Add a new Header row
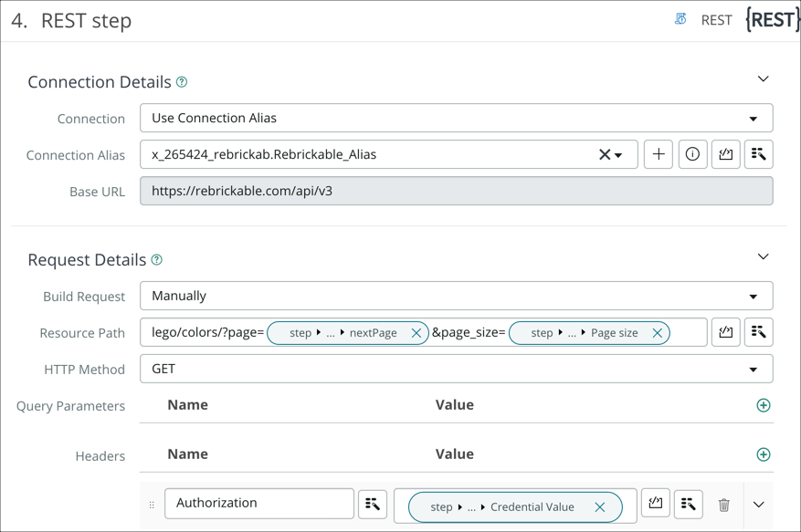This screenshot has width=801, height=532. click(x=764, y=454)
